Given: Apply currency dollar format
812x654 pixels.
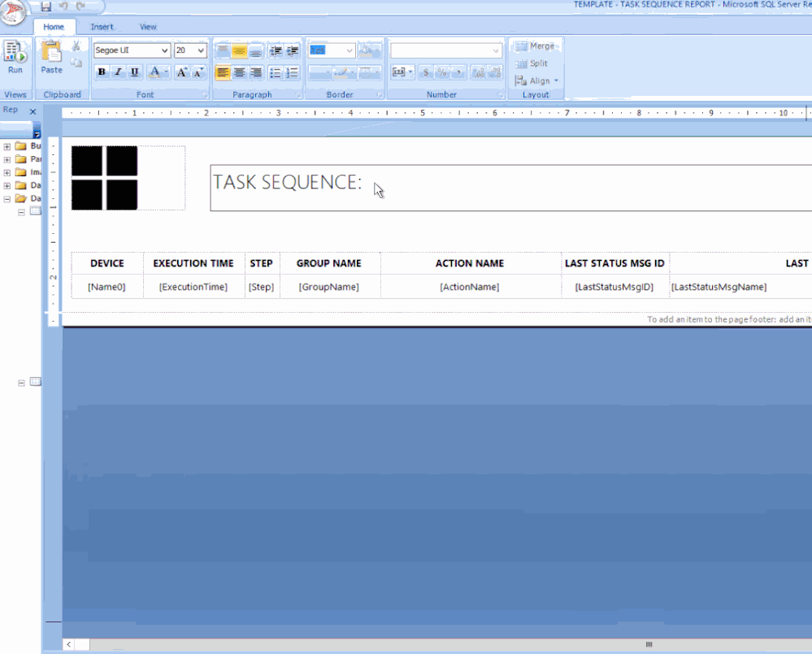Looking at the screenshot, I should coord(426,72).
